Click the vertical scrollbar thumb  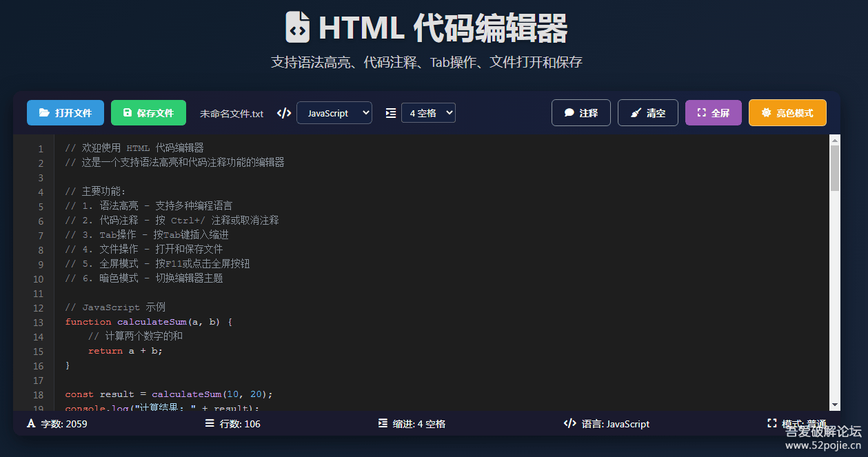click(x=835, y=168)
